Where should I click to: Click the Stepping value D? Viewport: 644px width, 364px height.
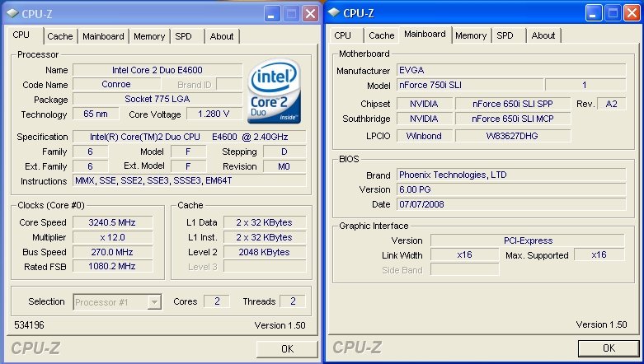(284, 152)
